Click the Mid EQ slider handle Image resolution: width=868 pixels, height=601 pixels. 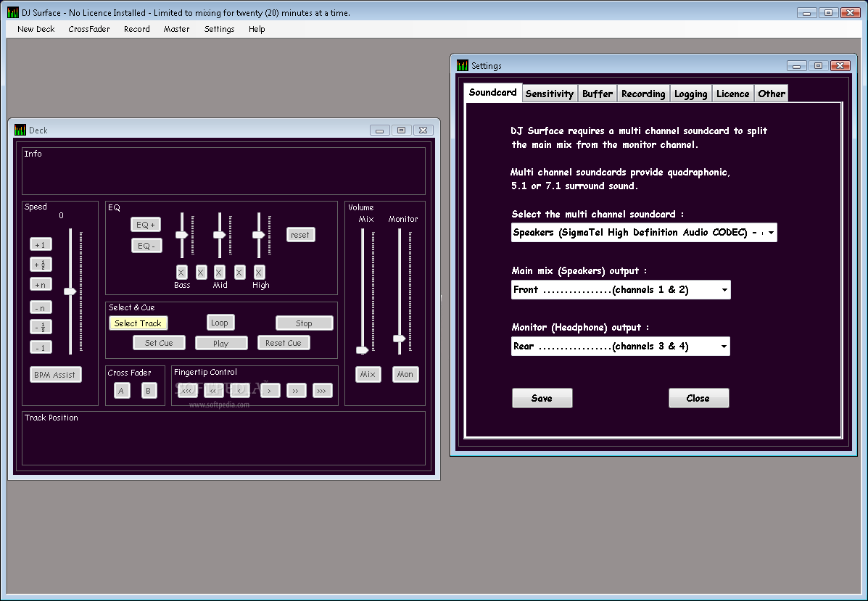point(220,235)
